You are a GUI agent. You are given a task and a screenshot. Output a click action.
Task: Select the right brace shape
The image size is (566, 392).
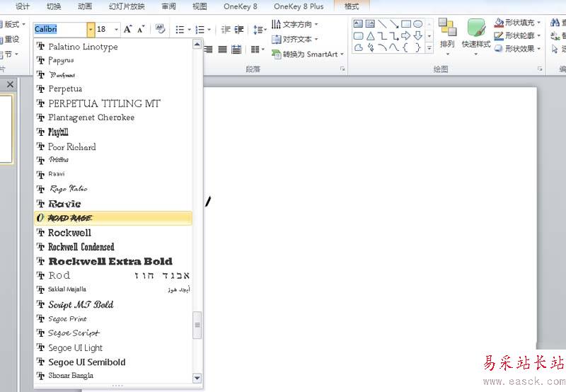(417, 47)
